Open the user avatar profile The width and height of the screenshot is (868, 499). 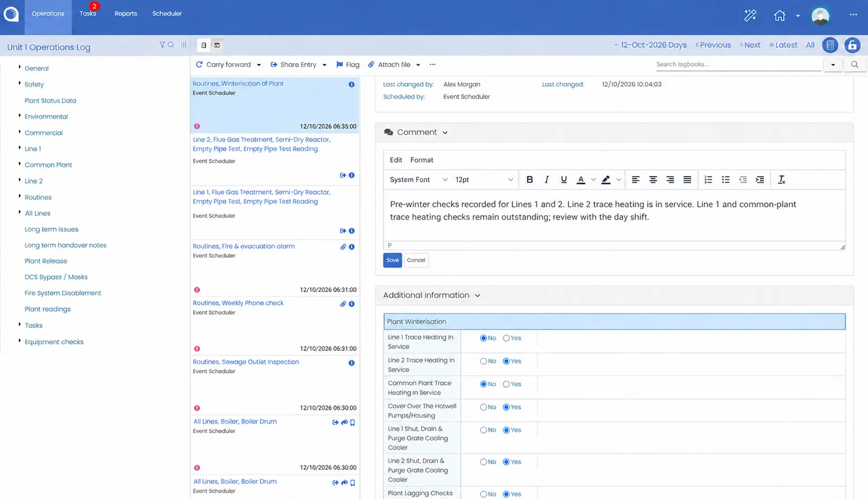[820, 16]
